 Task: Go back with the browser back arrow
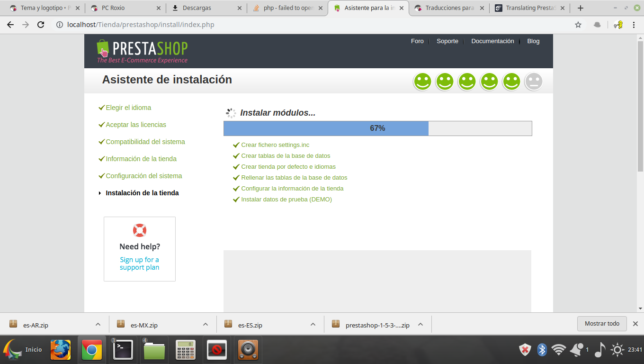pos(10,25)
